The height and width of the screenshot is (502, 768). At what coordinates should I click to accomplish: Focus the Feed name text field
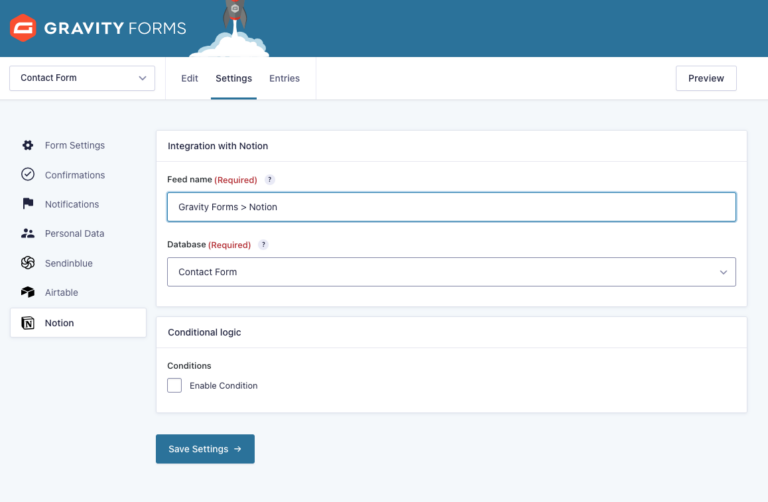click(451, 207)
